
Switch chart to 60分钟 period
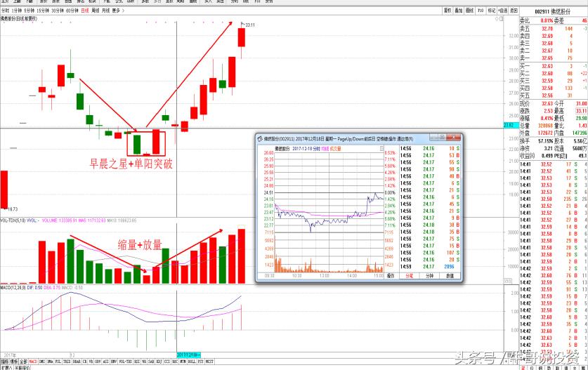[72, 11]
